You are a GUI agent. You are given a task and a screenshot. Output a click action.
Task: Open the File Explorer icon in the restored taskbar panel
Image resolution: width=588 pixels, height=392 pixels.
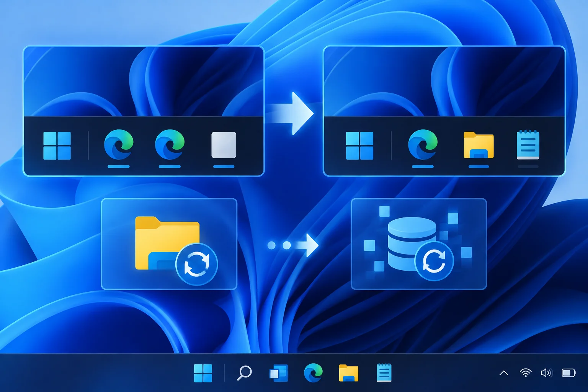479,145
